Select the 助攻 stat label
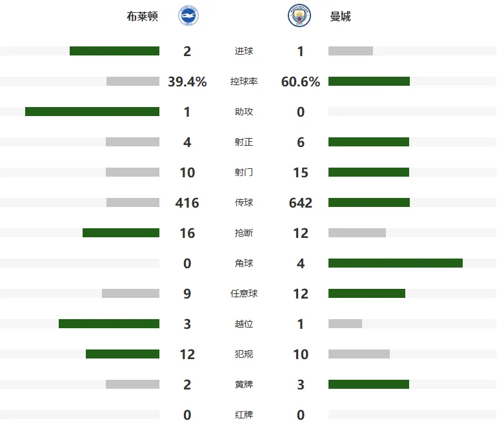Viewport: 504px width, 432px height. coord(244,112)
